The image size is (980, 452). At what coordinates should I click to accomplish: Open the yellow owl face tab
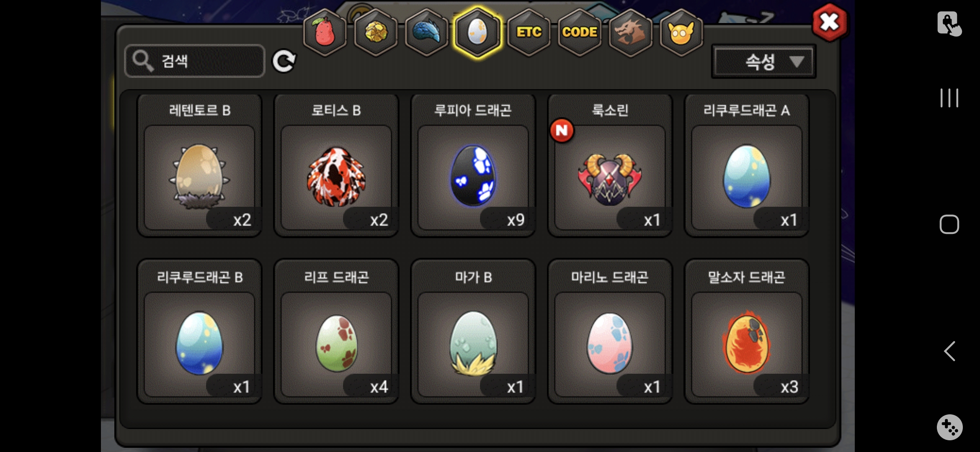[681, 32]
